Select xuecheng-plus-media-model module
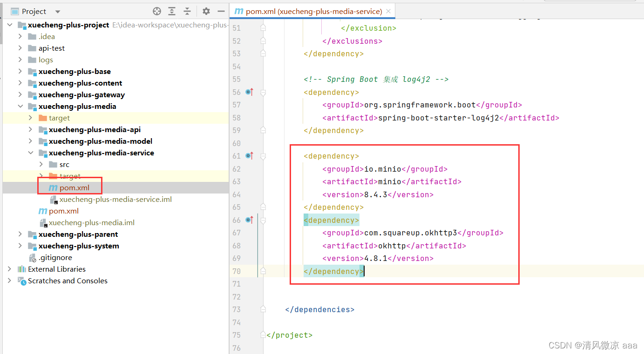The image size is (644, 354). pos(101,141)
